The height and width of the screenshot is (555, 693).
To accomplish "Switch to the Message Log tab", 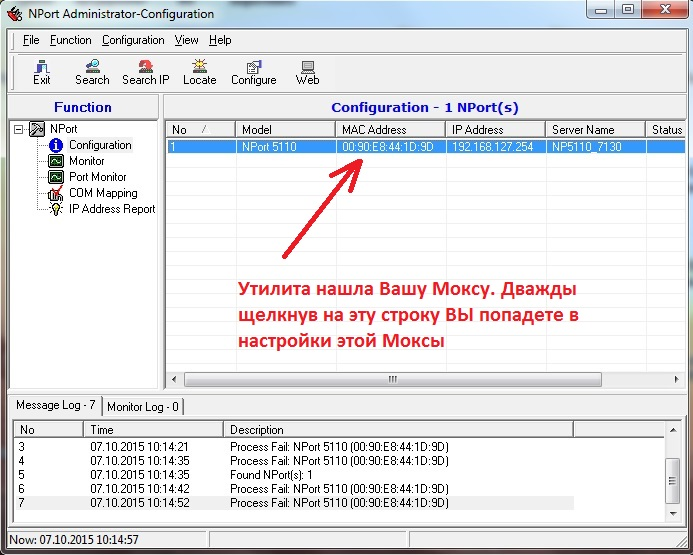I will [56, 407].
